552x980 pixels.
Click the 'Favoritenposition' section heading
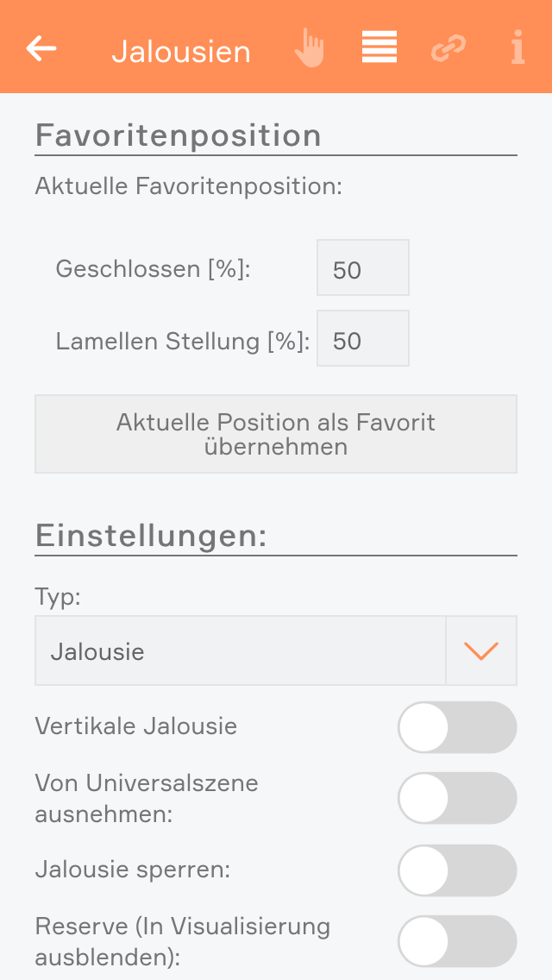[178, 135]
